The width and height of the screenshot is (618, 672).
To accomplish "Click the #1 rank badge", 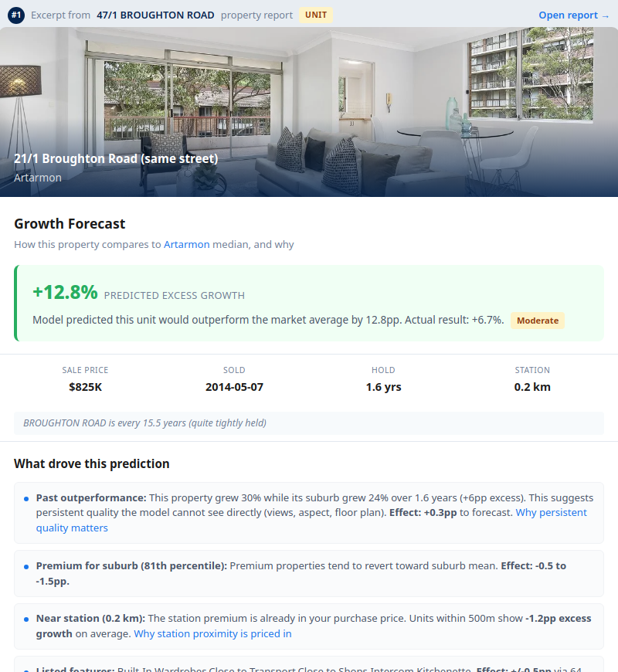I will coord(16,15).
